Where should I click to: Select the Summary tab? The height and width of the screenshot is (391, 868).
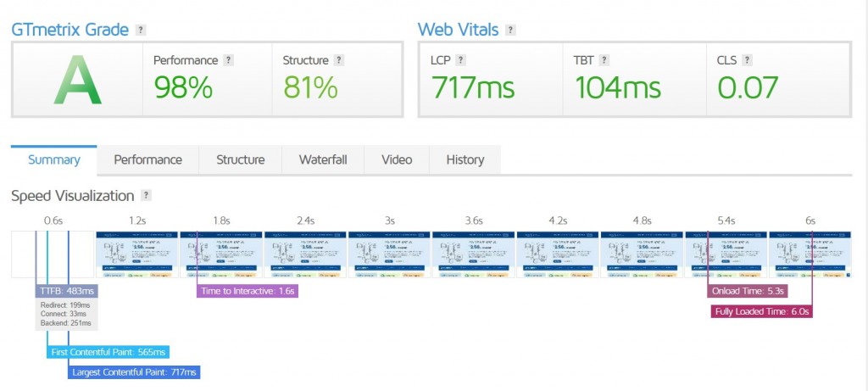coord(53,160)
